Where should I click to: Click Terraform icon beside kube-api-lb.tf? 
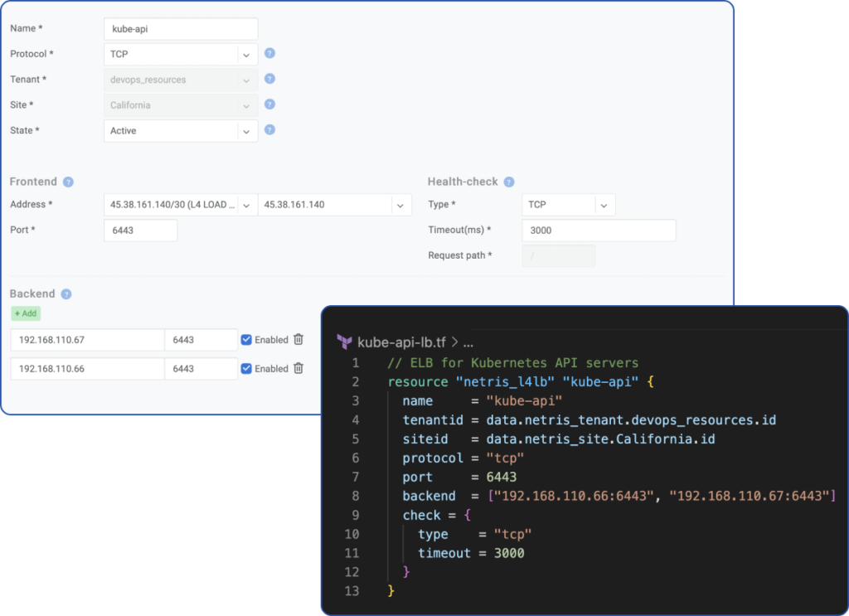click(x=344, y=342)
